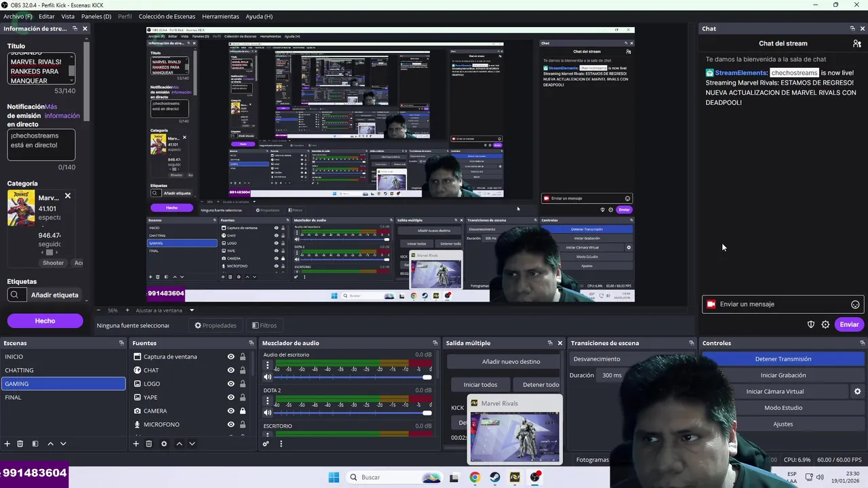The width and height of the screenshot is (868, 488).
Task: Hide the YAPE source
Action: 231,397
